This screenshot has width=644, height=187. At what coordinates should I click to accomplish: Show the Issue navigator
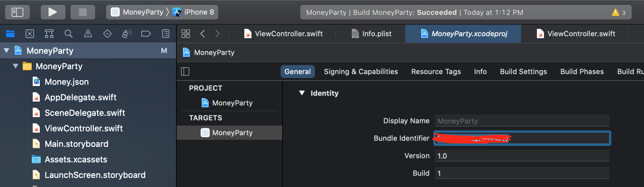[x=88, y=34]
